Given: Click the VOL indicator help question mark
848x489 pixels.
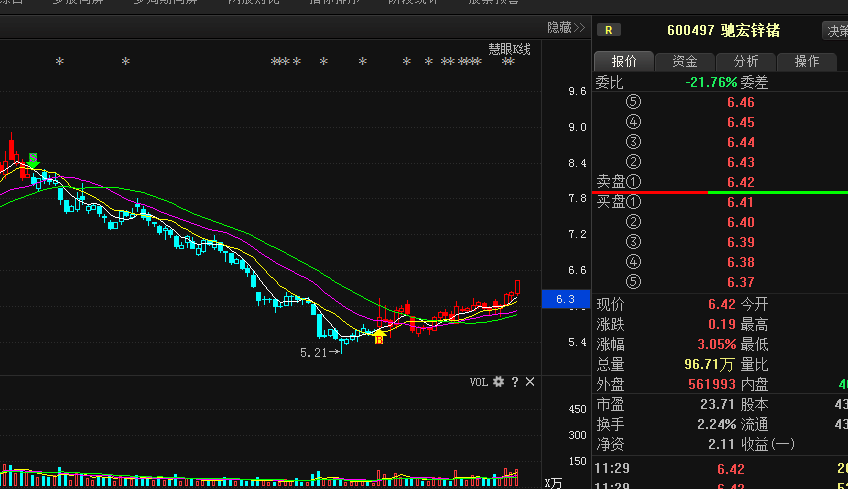Looking at the screenshot, I should click(x=515, y=382).
